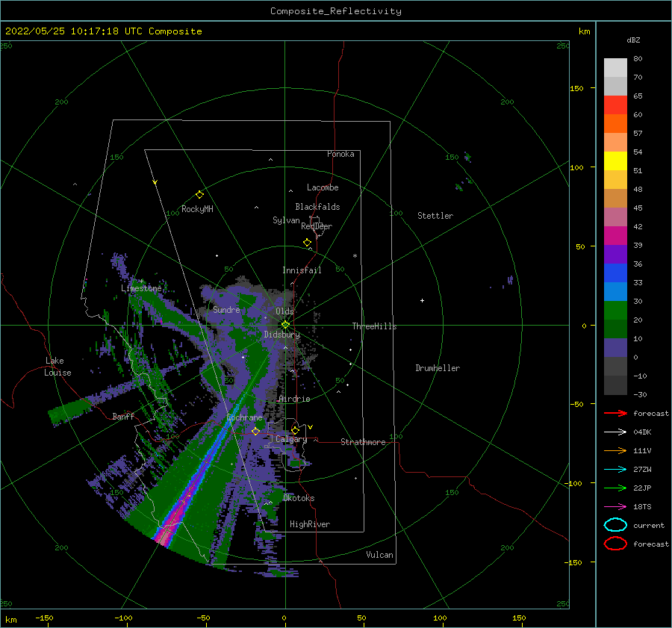This screenshot has height=628, width=672.
Task: Click the 150 tick on the right km axis
Action: pyautogui.click(x=576, y=88)
